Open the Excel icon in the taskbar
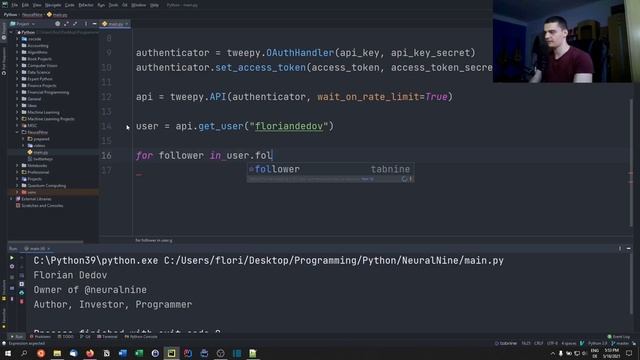 coord(139,353)
